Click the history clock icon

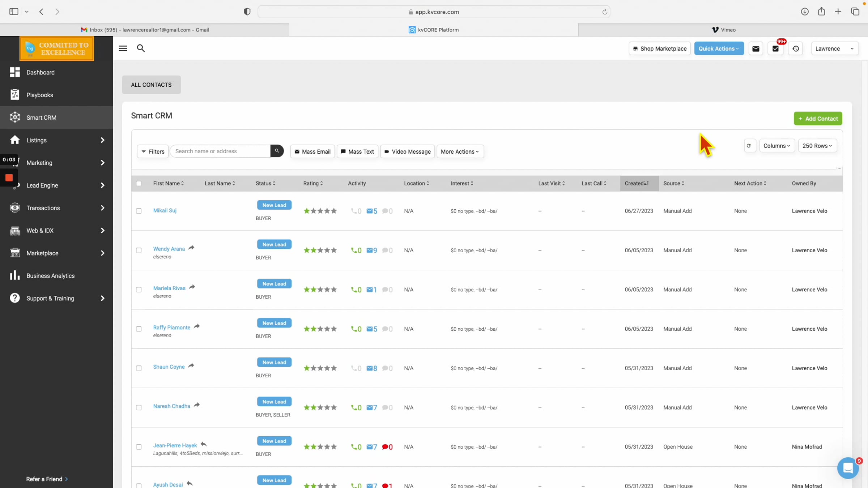pos(795,48)
